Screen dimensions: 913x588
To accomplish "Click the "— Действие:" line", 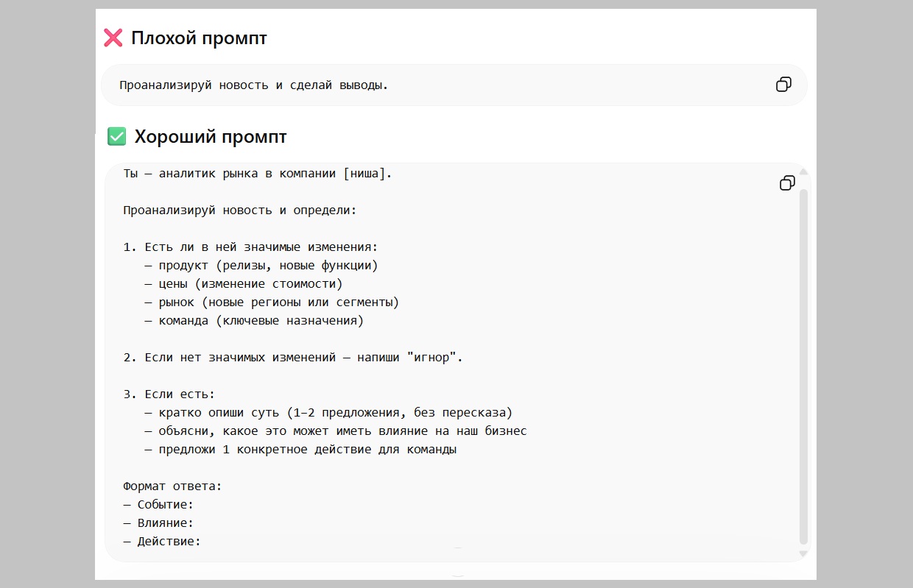I will tap(162, 542).
